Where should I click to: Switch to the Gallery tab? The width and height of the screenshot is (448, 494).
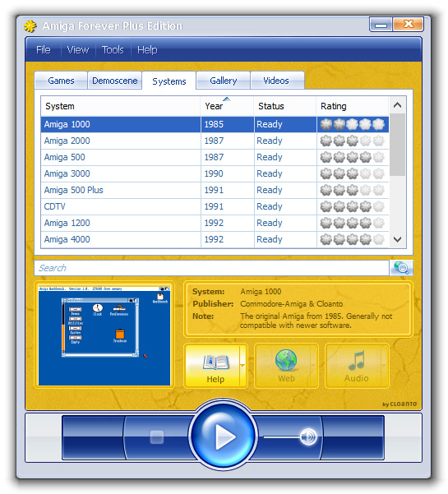pos(223,81)
